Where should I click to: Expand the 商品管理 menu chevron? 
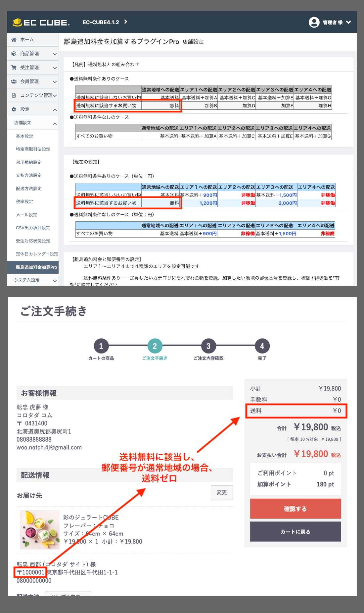(55, 54)
